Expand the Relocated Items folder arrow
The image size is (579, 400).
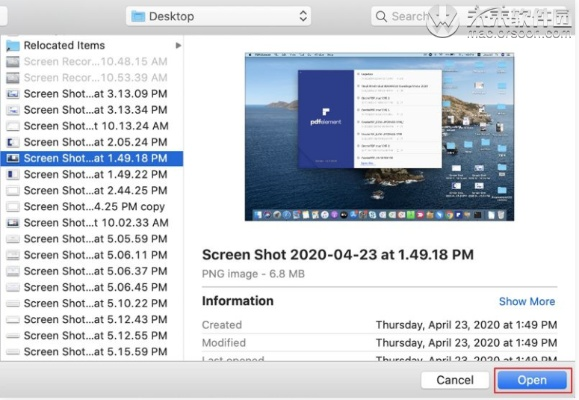coord(178,45)
